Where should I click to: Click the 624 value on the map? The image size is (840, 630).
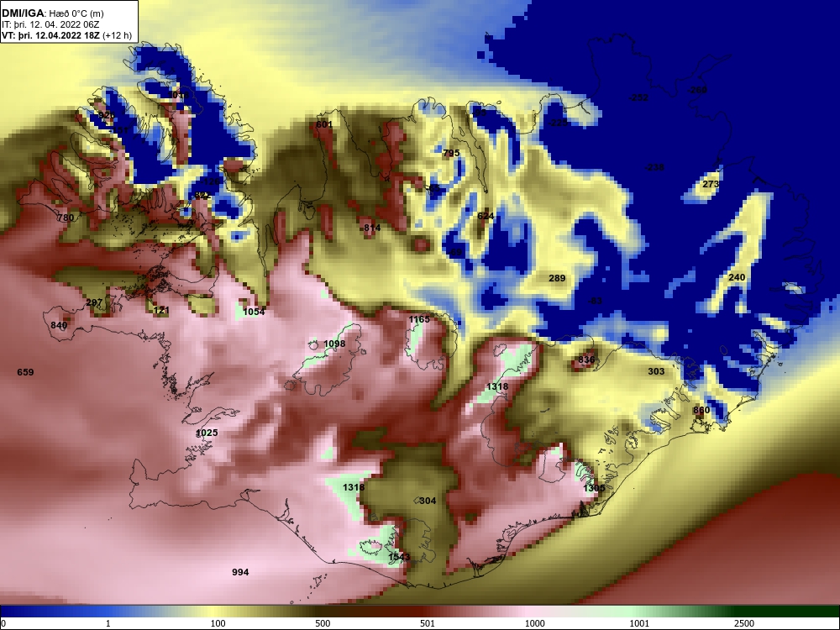[x=486, y=216]
